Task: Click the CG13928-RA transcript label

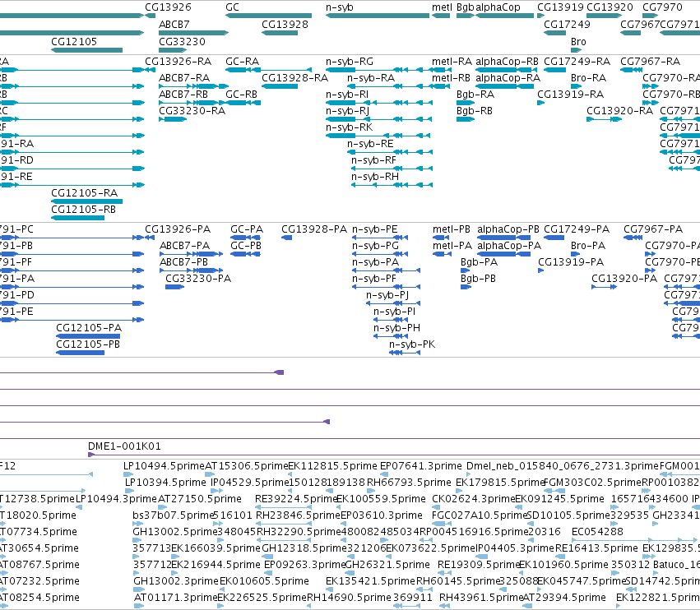Action: coord(294,77)
